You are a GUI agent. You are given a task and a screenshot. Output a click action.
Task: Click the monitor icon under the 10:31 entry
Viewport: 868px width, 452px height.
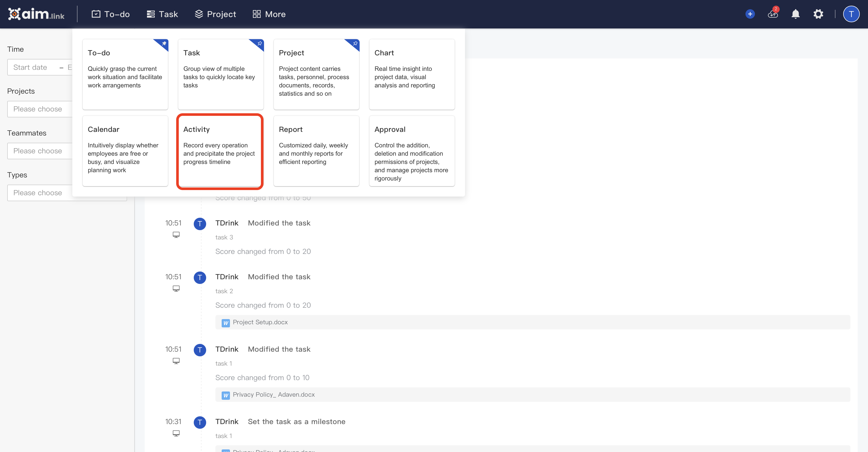[x=176, y=433]
